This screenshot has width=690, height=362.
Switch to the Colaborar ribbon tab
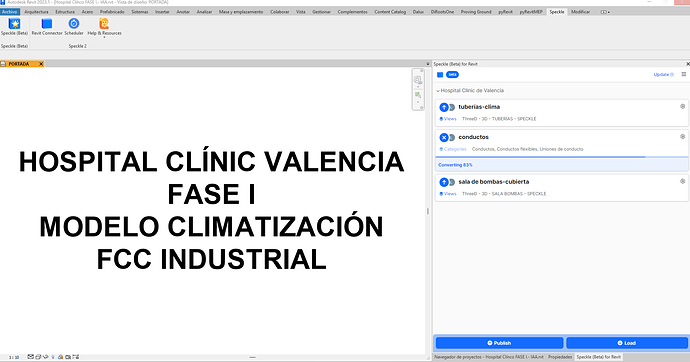279,12
